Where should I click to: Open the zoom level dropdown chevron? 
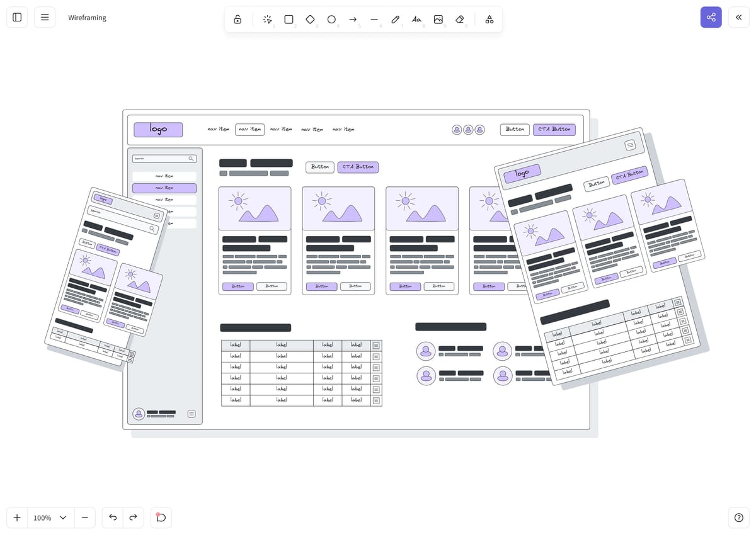(63, 517)
